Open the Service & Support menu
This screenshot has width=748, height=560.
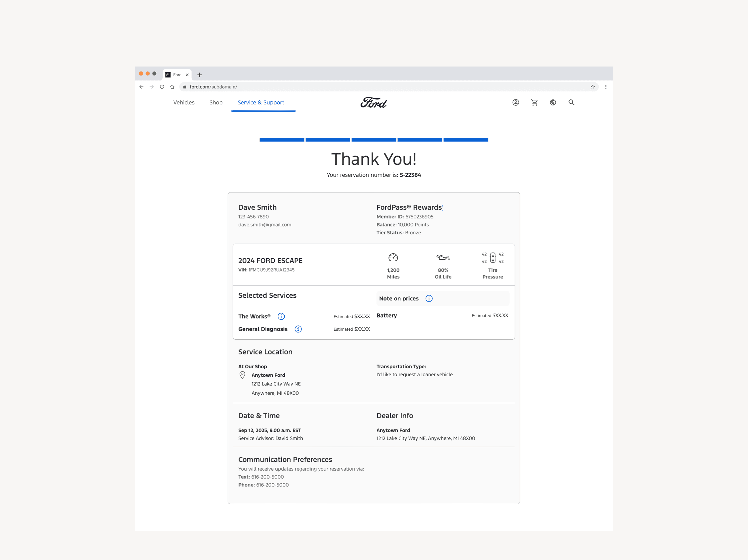pyautogui.click(x=261, y=102)
